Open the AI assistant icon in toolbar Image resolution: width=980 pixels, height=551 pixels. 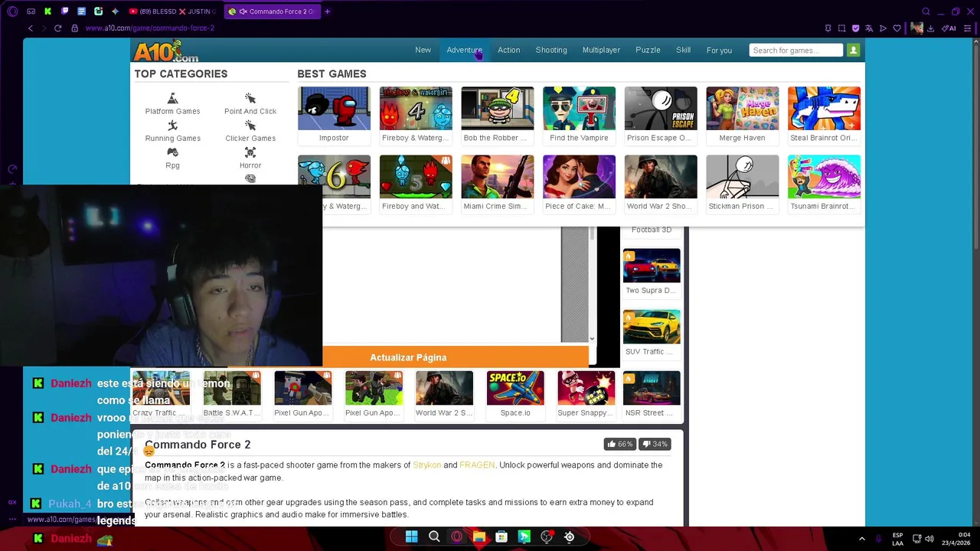tap(949, 28)
